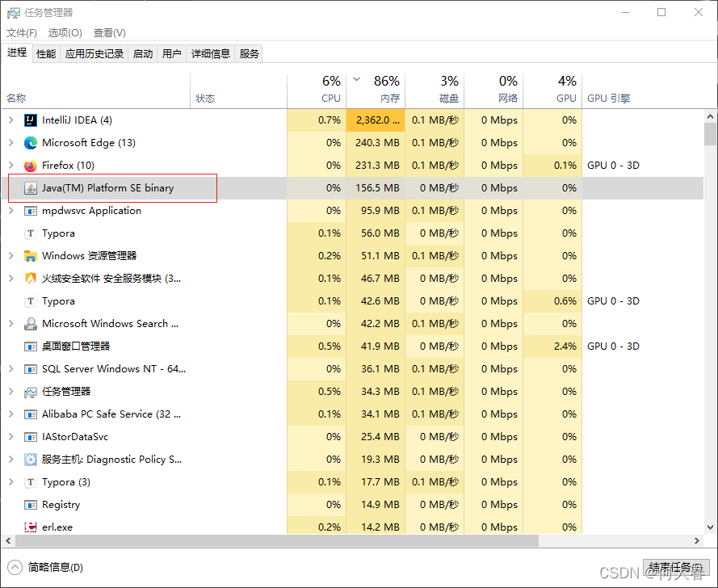This screenshot has height=588, width=718.
Task: Sort by the 状态 column header
Action: pyautogui.click(x=238, y=90)
